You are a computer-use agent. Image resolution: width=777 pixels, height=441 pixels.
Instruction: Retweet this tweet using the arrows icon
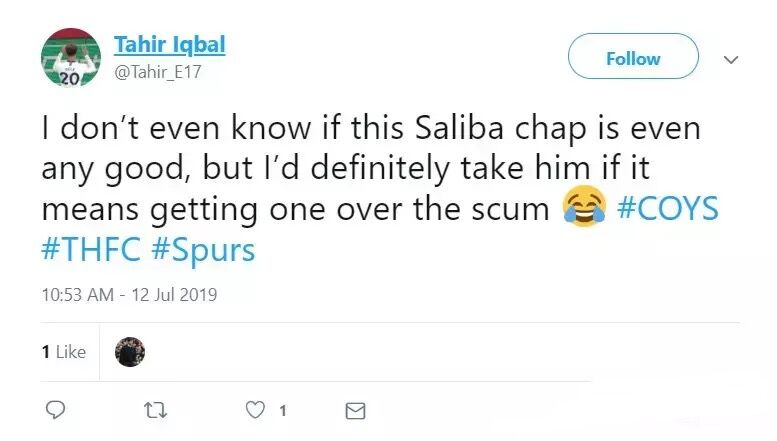[155, 410]
